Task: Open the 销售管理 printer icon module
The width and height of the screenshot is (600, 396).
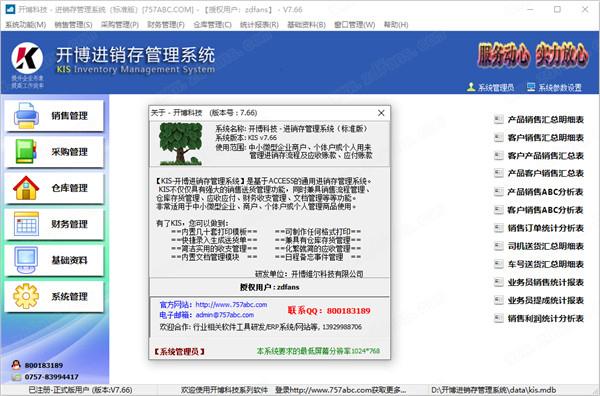Action: coord(26,115)
